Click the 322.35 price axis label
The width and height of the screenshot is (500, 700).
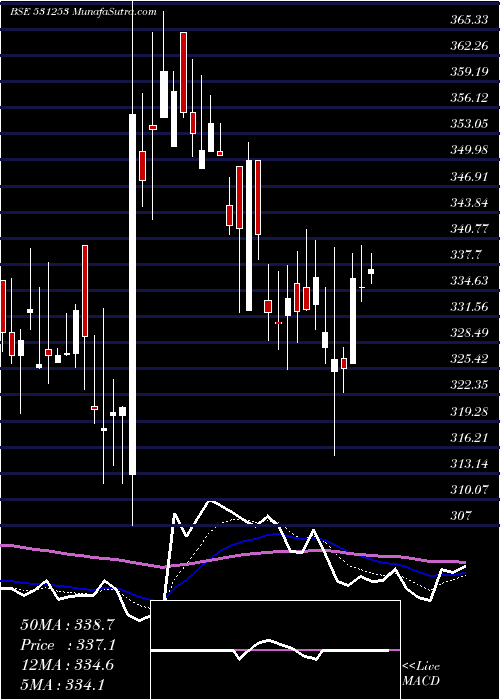[470, 384]
